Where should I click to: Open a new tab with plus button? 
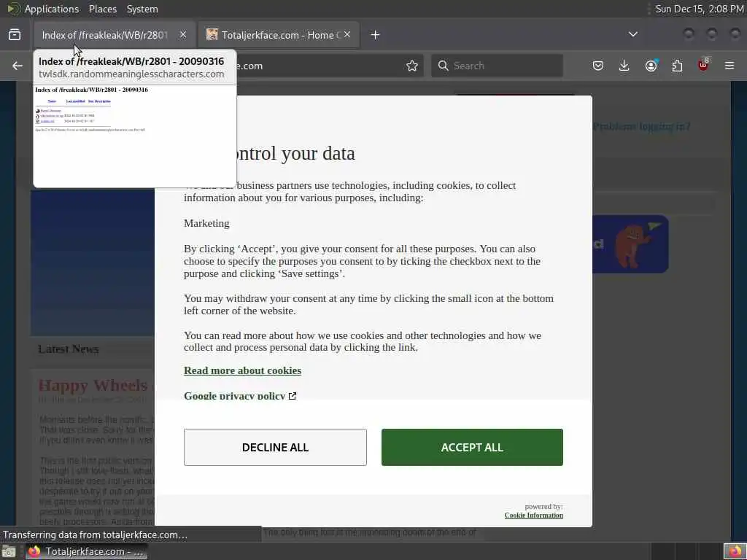point(376,35)
